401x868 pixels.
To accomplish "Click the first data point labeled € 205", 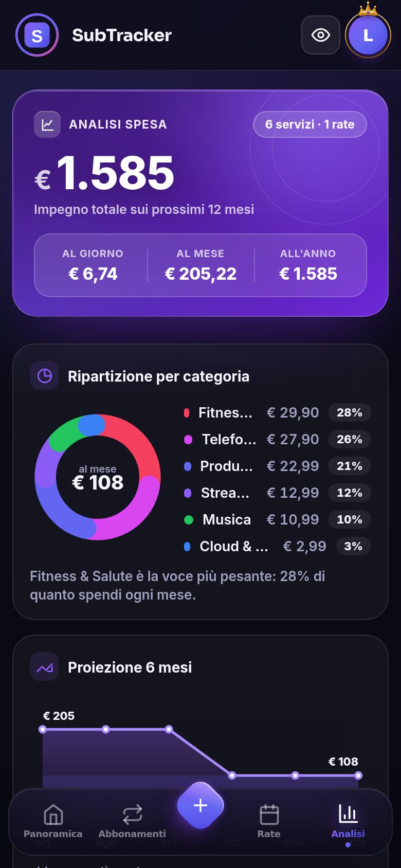I will click(43, 729).
